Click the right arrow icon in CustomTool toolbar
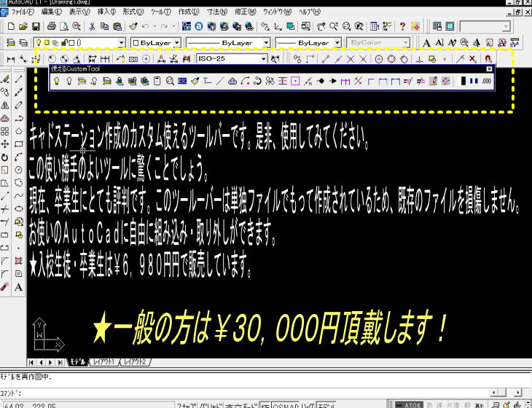The height and width of the screenshot is (408, 532). tap(333, 81)
